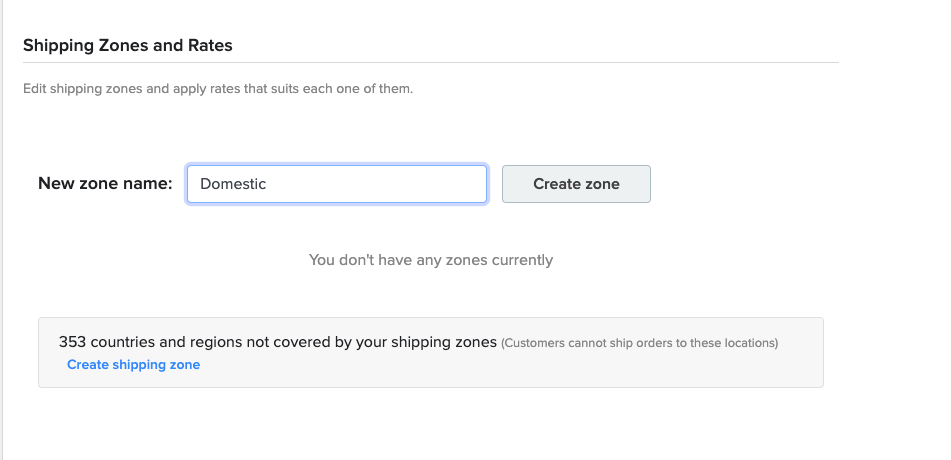Click the 'You don't have any zones currently' message
Viewport: 951px width, 460px height.
coord(431,260)
